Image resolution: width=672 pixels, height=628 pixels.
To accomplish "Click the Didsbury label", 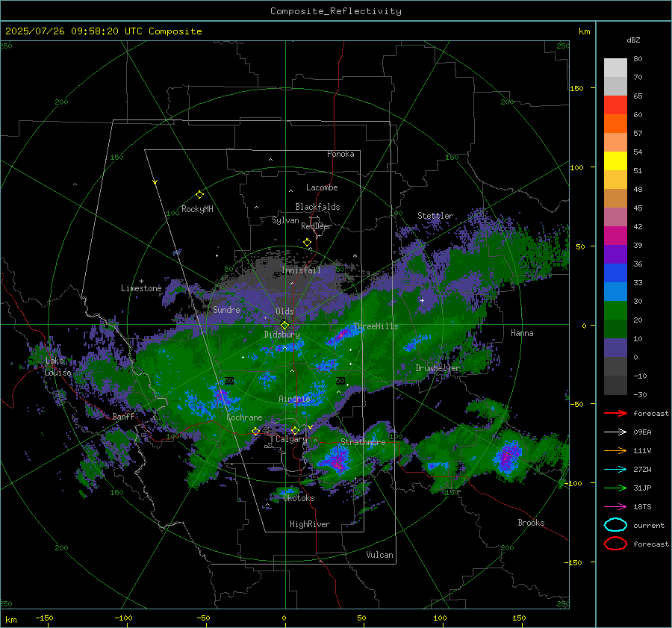I will tap(281, 335).
